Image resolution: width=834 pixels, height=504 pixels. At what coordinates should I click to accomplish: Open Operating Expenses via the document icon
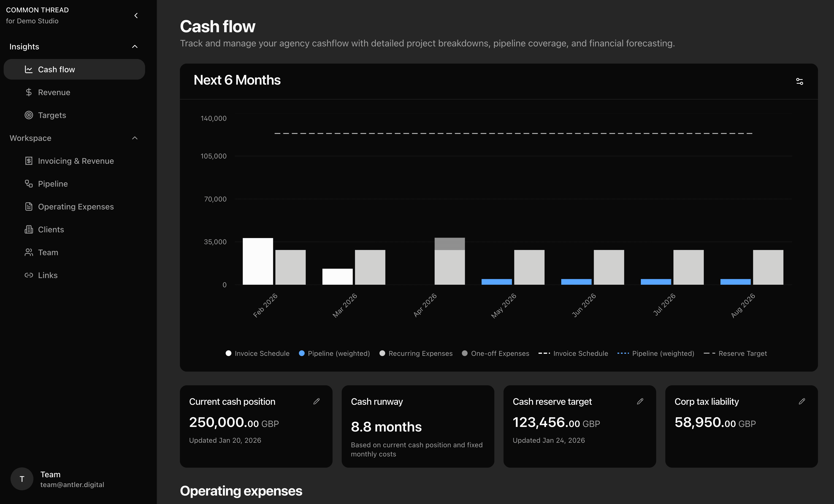point(29,206)
